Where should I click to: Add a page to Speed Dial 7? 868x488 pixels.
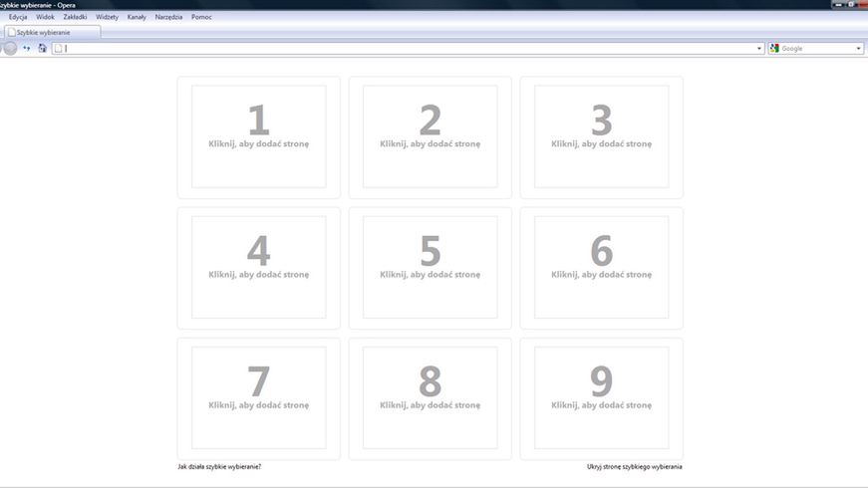[x=258, y=398]
